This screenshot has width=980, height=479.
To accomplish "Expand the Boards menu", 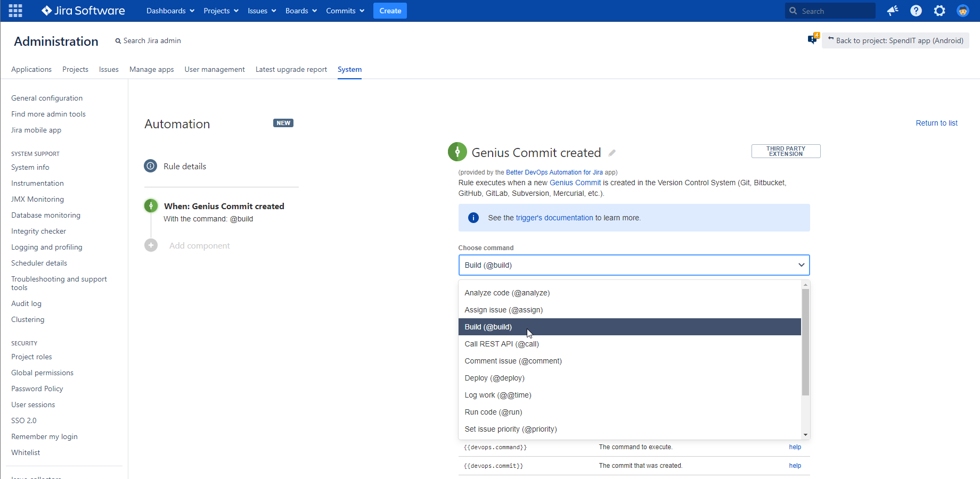I will tap(301, 11).
